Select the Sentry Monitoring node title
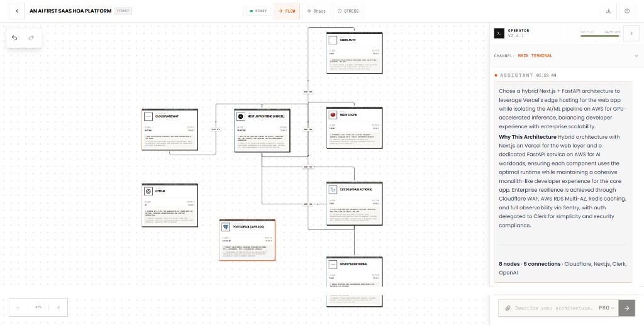Screen dimensions: 644x325 click(x=353, y=264)
